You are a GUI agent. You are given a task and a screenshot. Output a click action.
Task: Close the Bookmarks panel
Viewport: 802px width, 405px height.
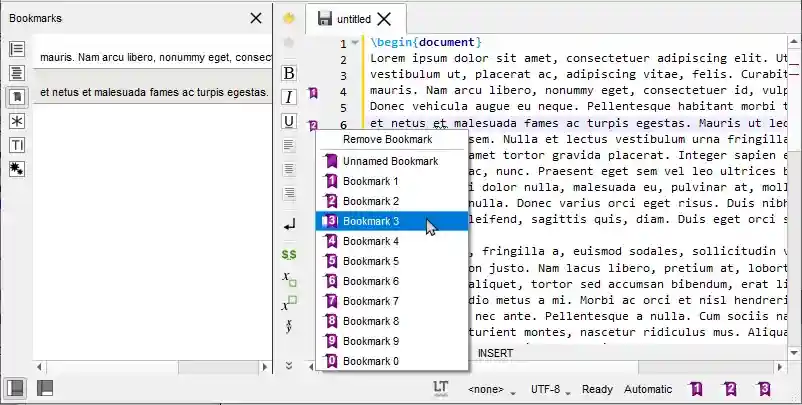click(x=256, y=18)
